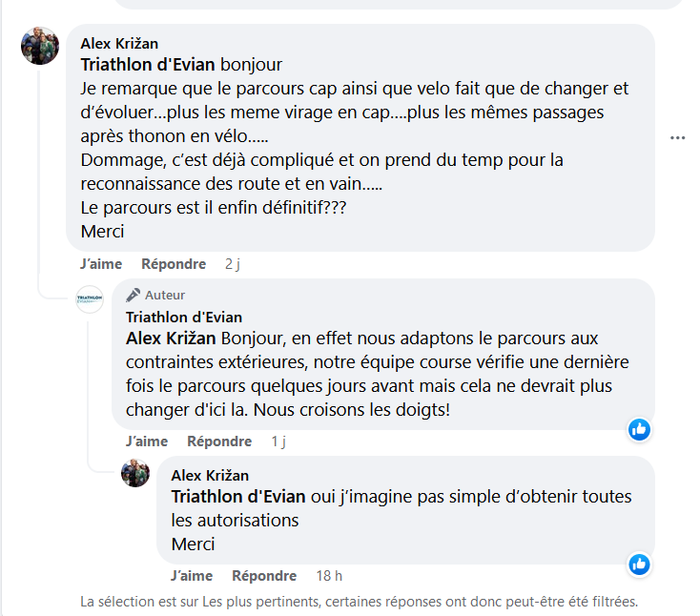700x616 pixels.
Task: Click the Auteur pencil badge icon
Action: [x=134, y=295]
